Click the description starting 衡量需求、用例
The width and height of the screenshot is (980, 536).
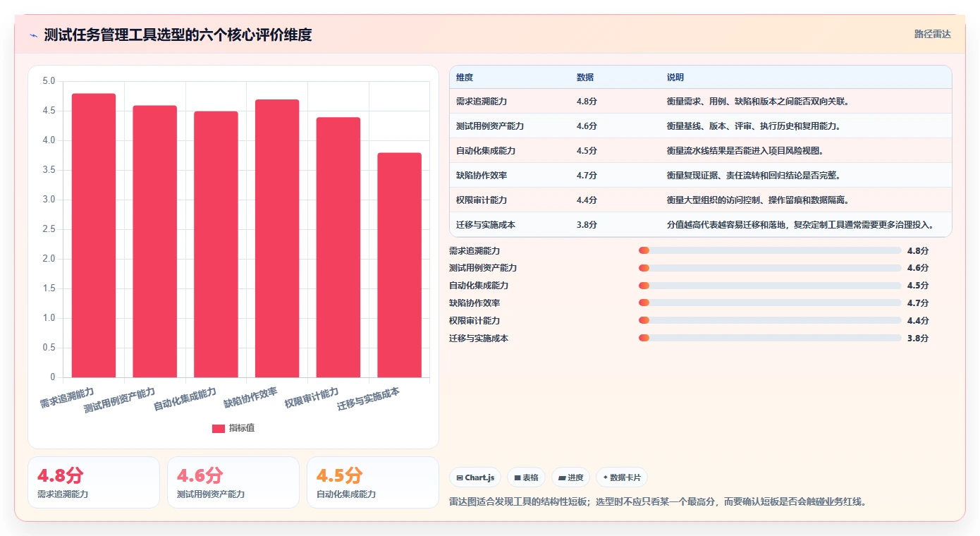(758, 102)
